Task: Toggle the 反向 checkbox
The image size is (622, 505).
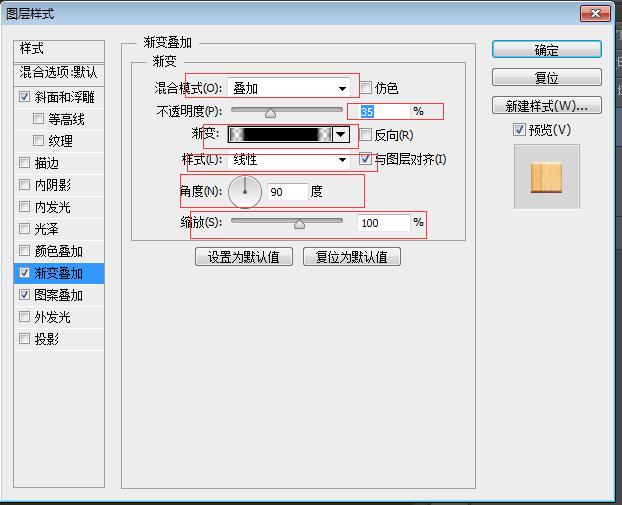Action: coord(367,135)
